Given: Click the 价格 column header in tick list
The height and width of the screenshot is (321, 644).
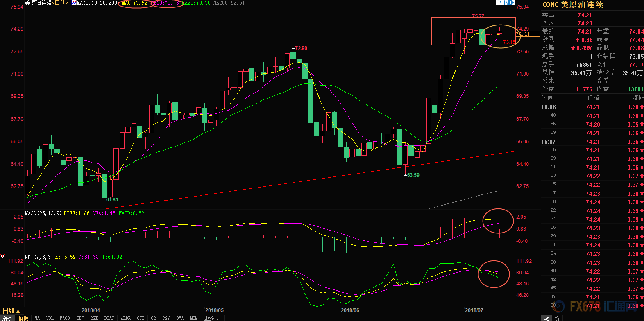Looking at the screenshot, I should 593,97.
